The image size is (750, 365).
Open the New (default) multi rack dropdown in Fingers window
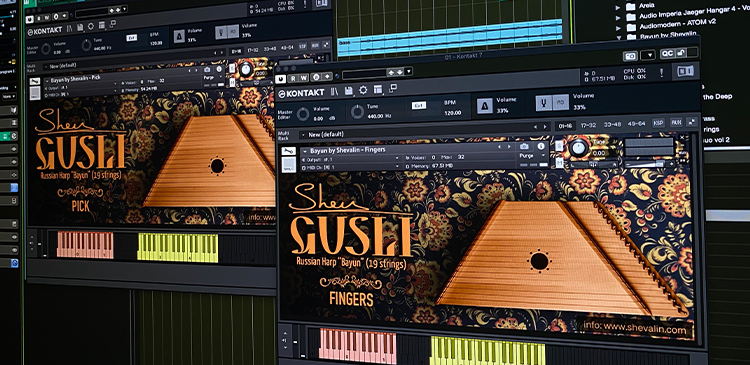click(303, 135)
